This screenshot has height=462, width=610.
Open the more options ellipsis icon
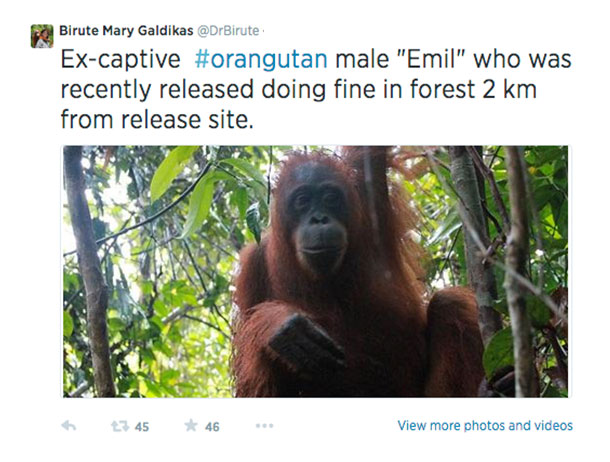pyautogui.click(x=265, y=426)
